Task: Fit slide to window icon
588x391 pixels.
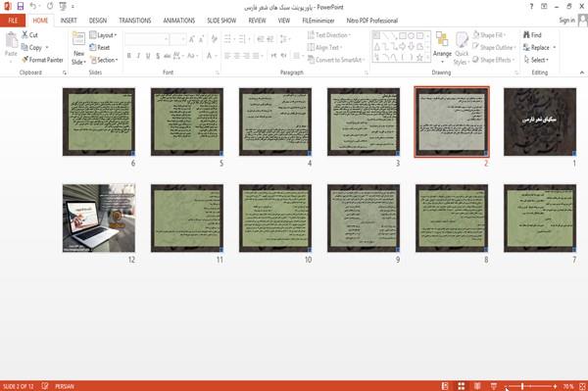Action: [582, 386]
